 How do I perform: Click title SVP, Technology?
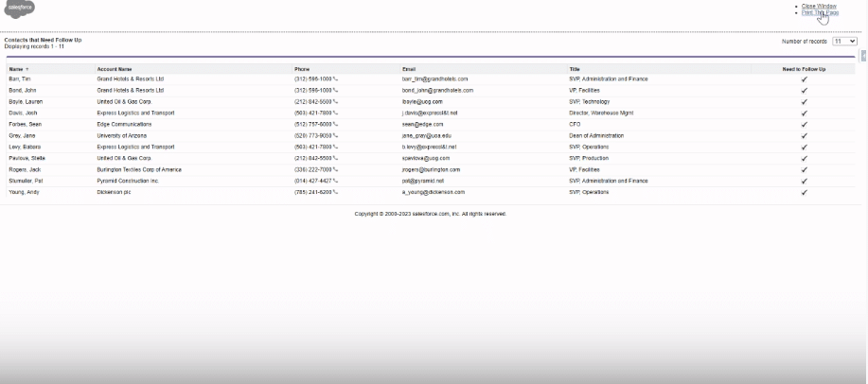(x=589, y=102)
